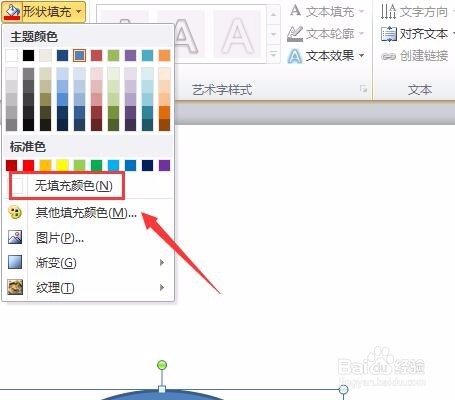Click the color palette icon beside 其他填充颜色
Viewport: 455px width, 400px height.
tap(15, 212)
